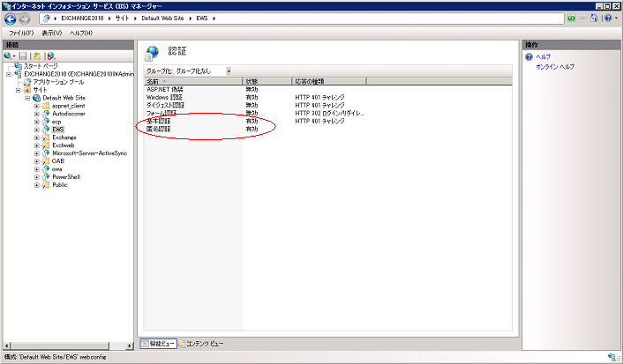Image resolution: width=623 pixels, height=364 pixels.
Task: Sort by the 状態 column header
Action: (x=267, y=81)
